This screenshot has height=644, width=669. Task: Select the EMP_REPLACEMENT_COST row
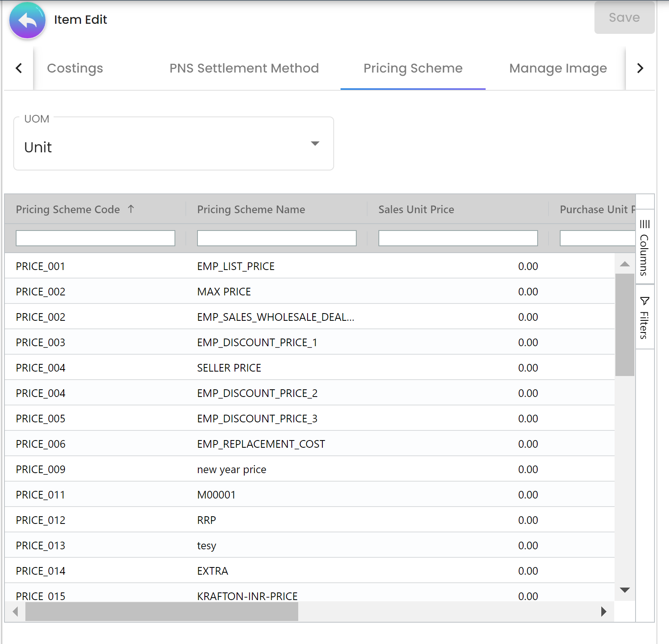(261, 444)
